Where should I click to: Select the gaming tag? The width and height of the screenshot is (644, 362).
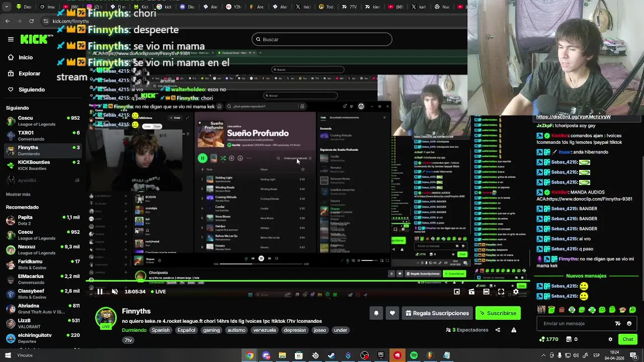(211, 330)
